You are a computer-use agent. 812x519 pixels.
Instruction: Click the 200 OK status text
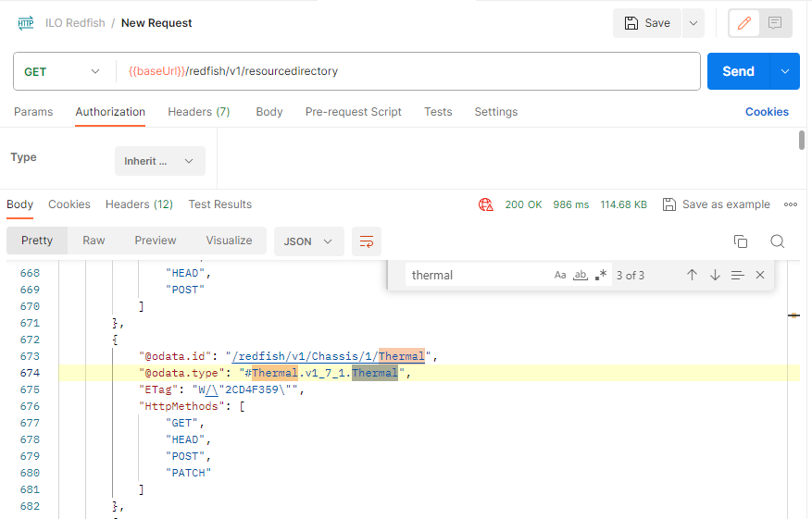[x=523, y=204]
